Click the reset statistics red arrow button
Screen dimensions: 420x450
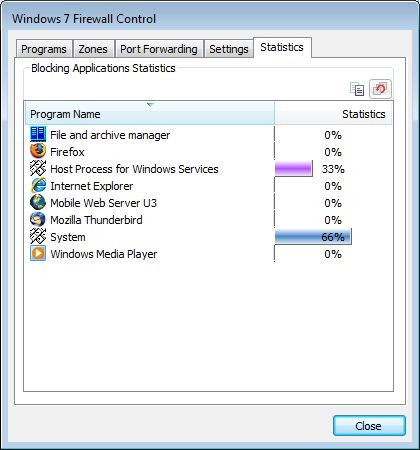(x=380, y=89)
